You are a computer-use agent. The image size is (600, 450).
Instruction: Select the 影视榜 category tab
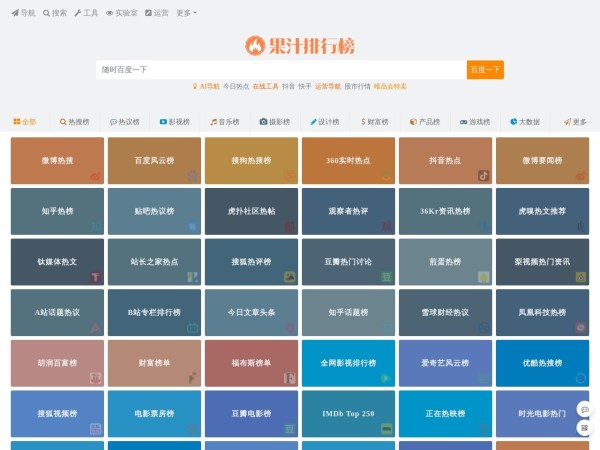pyautogui.click(x=175, y=122)
